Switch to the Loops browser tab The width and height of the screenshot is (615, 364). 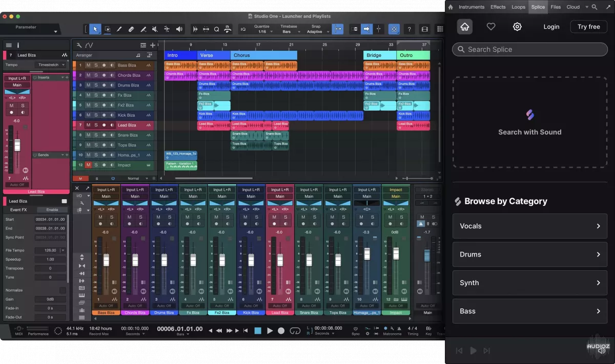coord(518,7)
